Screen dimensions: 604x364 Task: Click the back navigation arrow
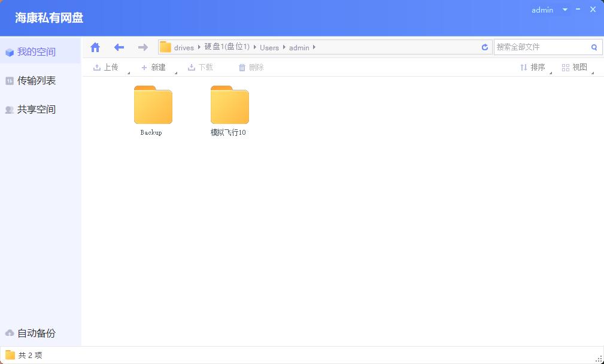tap(119, 47)
